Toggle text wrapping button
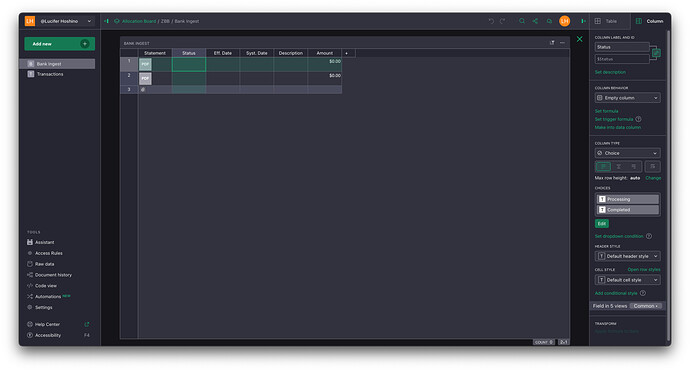 [653, 166]
